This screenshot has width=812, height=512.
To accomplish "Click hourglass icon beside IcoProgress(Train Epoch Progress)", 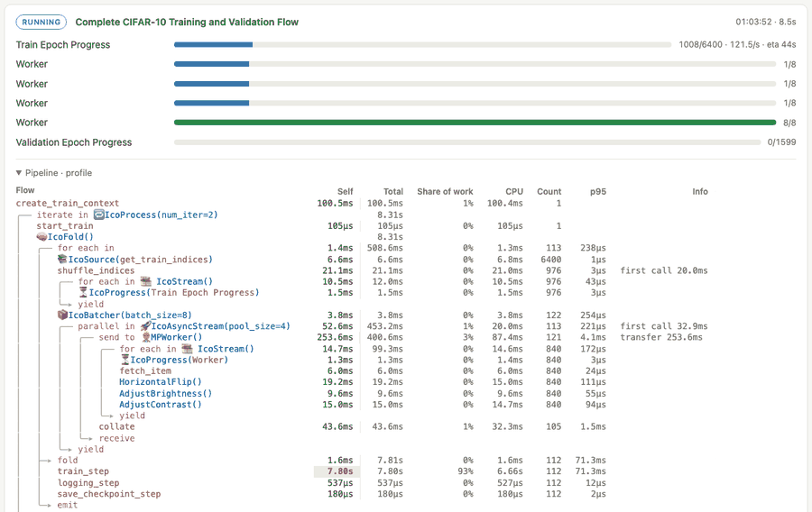I will [83, 293].
